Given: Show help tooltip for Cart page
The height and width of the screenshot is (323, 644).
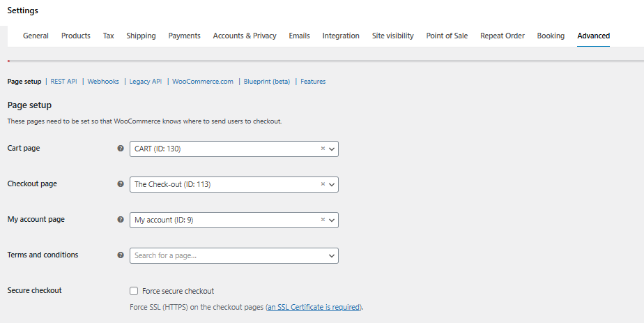Looking at the screenshot, I should point(121,149).
